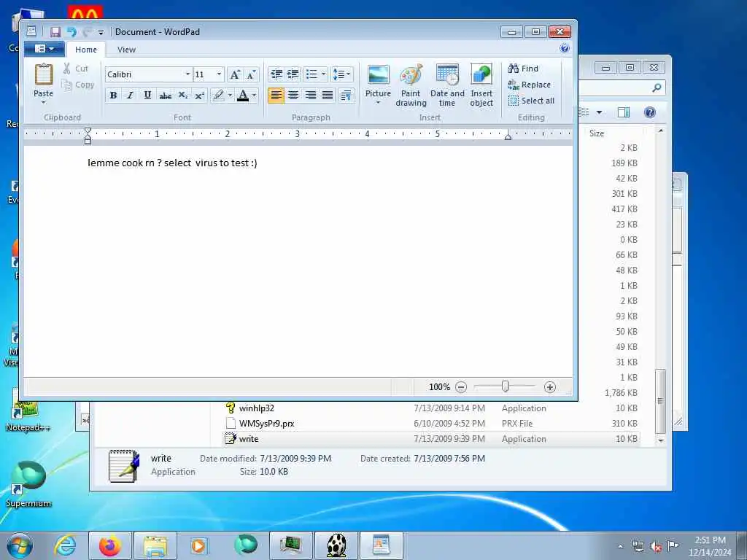Click the Explorer search magnifier
The width and height of the screenshot is (747, 560).
click(x=657, y=87)
